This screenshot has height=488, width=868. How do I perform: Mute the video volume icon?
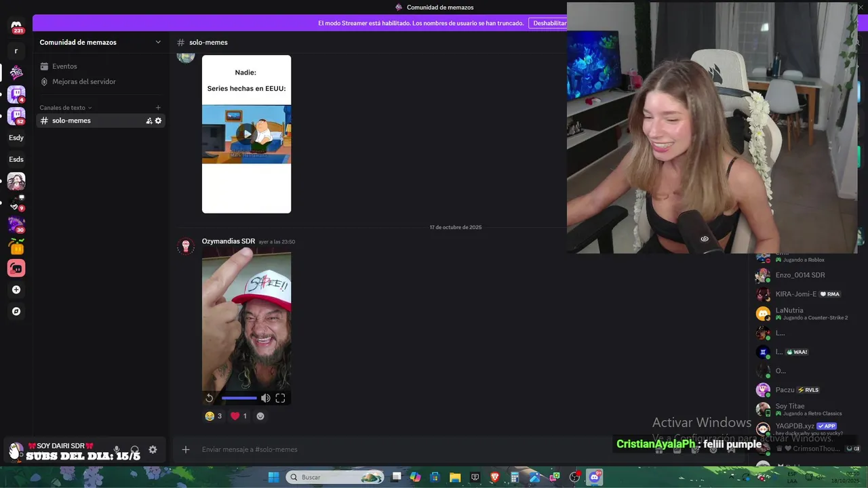tap(266, 398)
